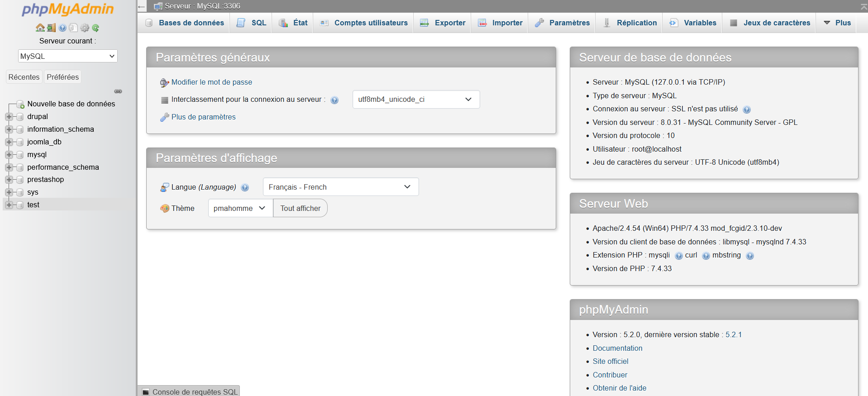Open the Français - French language dropdown
Image resolution: width=868 pixels, height=396 pixels.
[x=341, y=187]
